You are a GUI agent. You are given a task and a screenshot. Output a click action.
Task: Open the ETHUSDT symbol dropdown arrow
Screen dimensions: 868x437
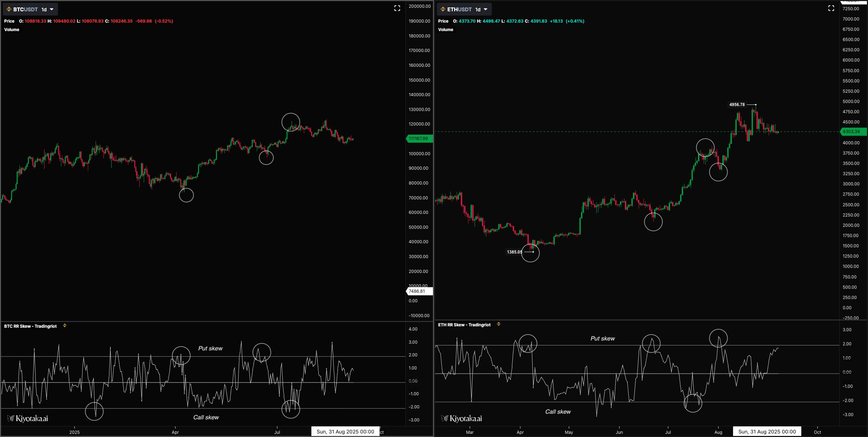coord(486,9)
